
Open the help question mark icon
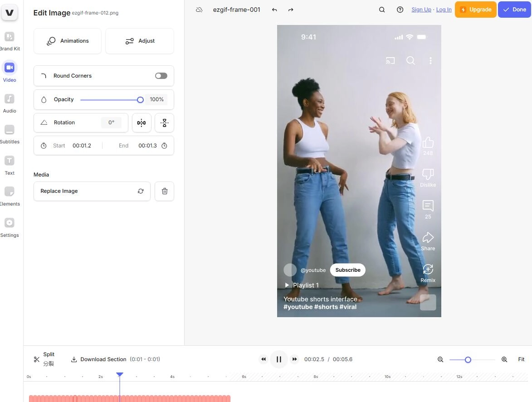pos(400,10)
